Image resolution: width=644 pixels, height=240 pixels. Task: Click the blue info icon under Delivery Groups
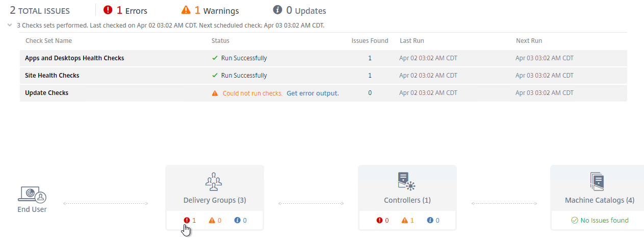[x=237, y=221]
